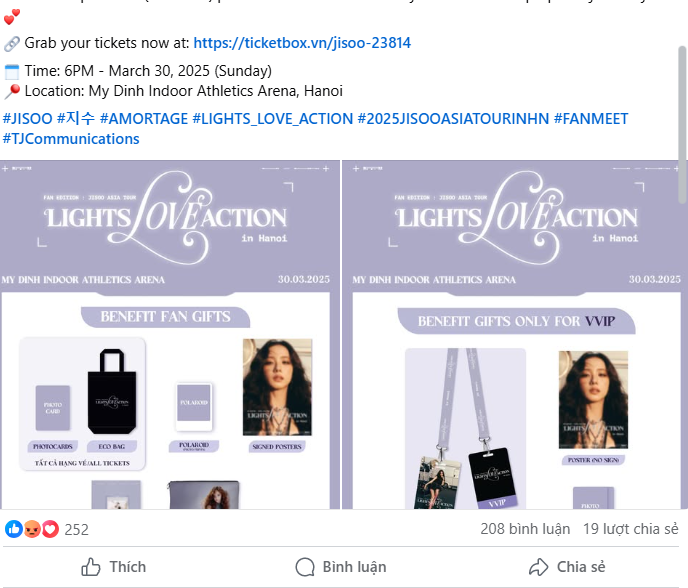The height and width of the screenshot is (588, 688).
Task: Open the #JISOO hashtag
Action: [27, 118]
